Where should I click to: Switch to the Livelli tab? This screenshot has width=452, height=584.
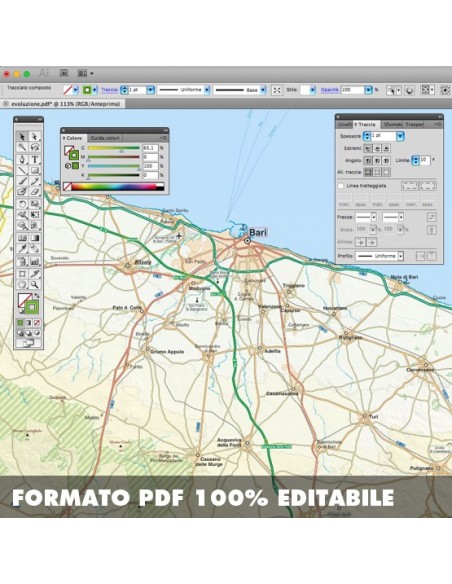coord(344,124)
